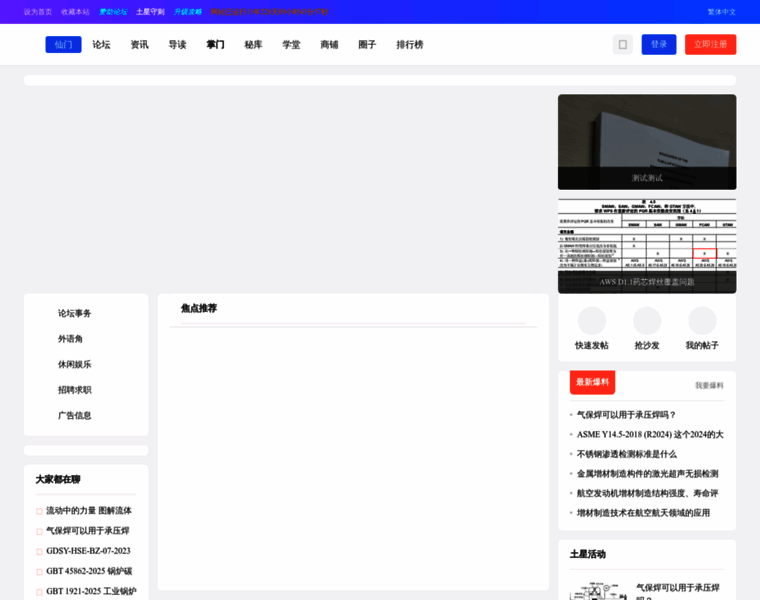Viewport: 760px width, 600px height.
Task: Click the 我的帖子 round icon
Action: pos(702,320)
